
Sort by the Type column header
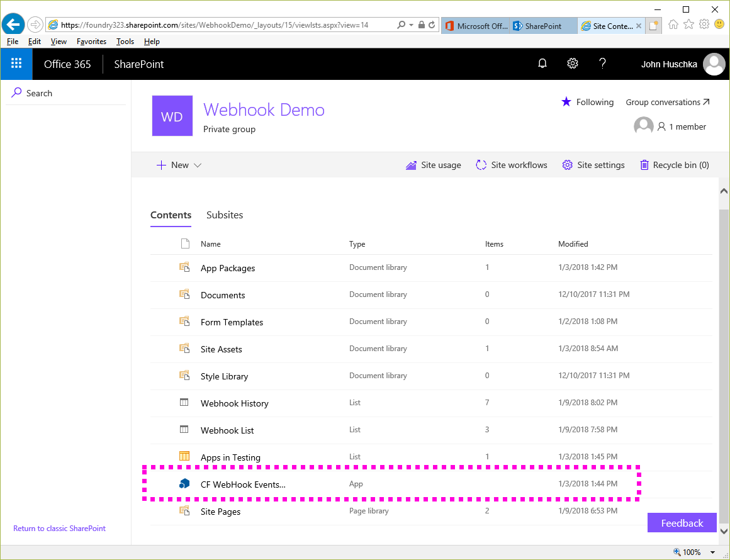point(357,244)
